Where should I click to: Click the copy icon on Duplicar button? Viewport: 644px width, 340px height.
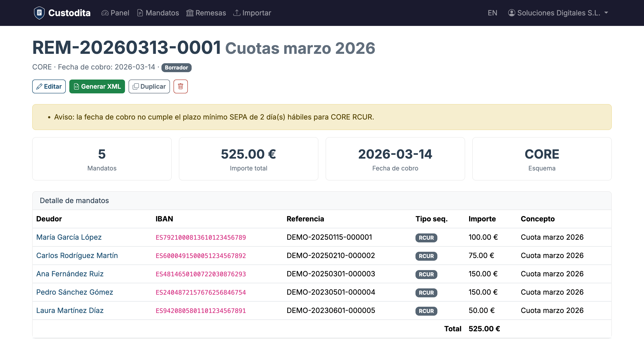coord(136,86)
